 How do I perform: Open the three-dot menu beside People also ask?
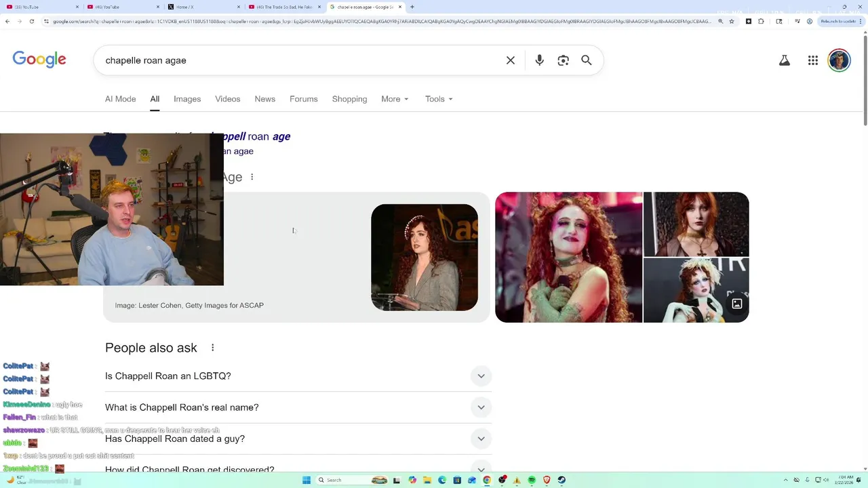[212, 348]
